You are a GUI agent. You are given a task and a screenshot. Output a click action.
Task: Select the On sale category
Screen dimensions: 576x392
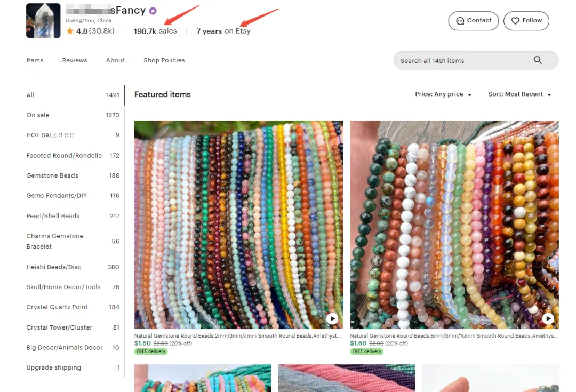[73, 115]
